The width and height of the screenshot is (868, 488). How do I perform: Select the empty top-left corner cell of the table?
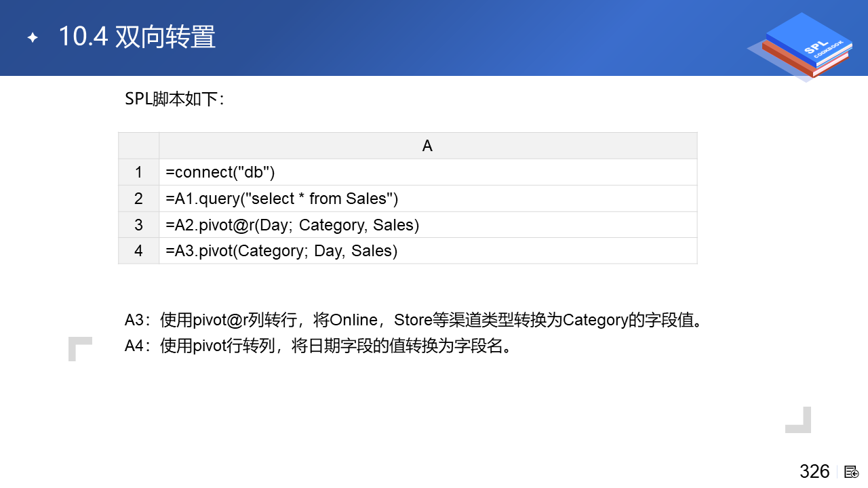[138, 146]
